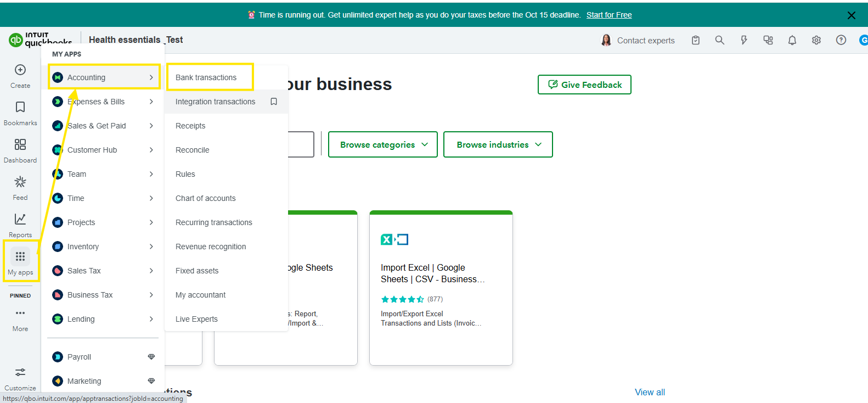Image resolution: width=868 pixels, height=403 pixels.
Task: Select Receipts in Accounting submenu
Action: point(226,126)
